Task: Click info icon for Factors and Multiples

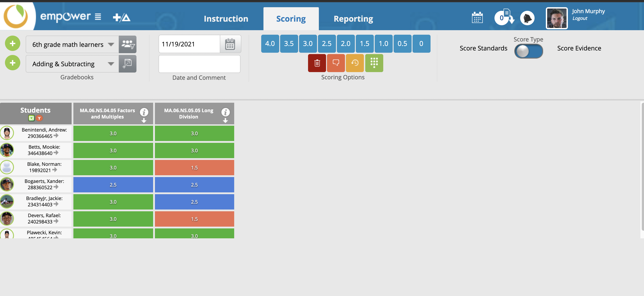Action: [144, 112]
